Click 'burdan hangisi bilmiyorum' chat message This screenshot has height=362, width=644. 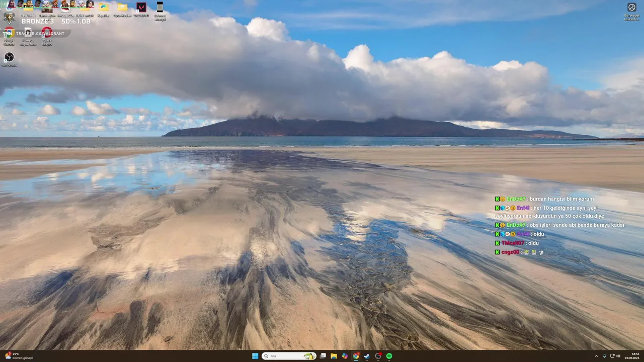561,199
